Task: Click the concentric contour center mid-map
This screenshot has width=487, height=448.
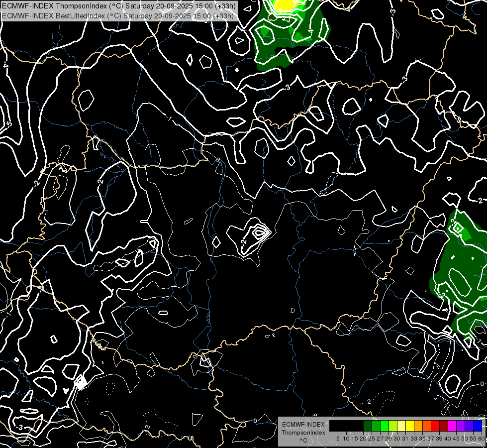Action: (x=260, y=231)
